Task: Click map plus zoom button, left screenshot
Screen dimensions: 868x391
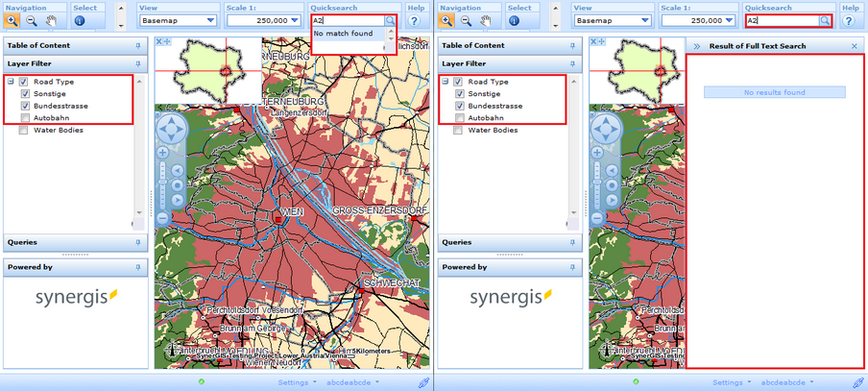Action: pos(163,153)
